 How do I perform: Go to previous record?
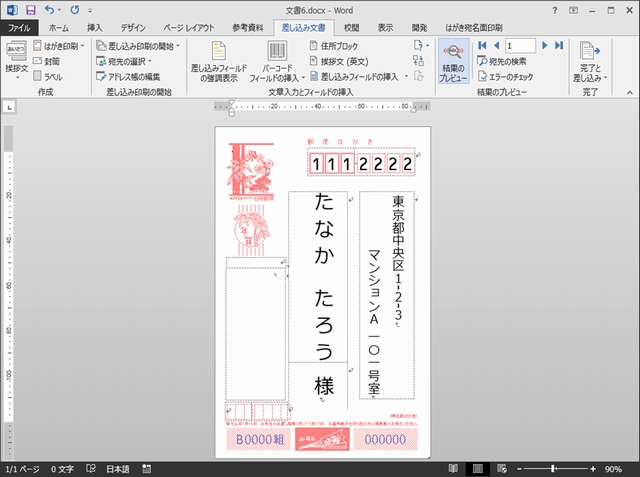[496, 45]
